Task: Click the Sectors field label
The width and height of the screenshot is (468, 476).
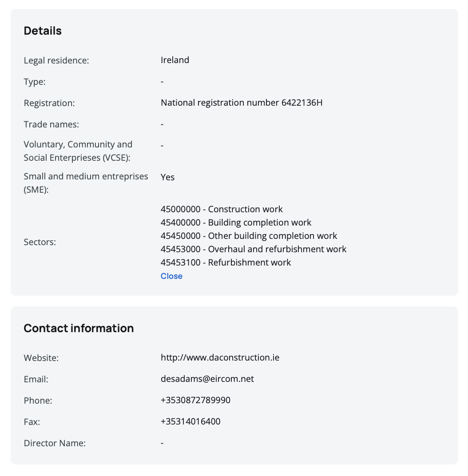Action: [40, 242]
